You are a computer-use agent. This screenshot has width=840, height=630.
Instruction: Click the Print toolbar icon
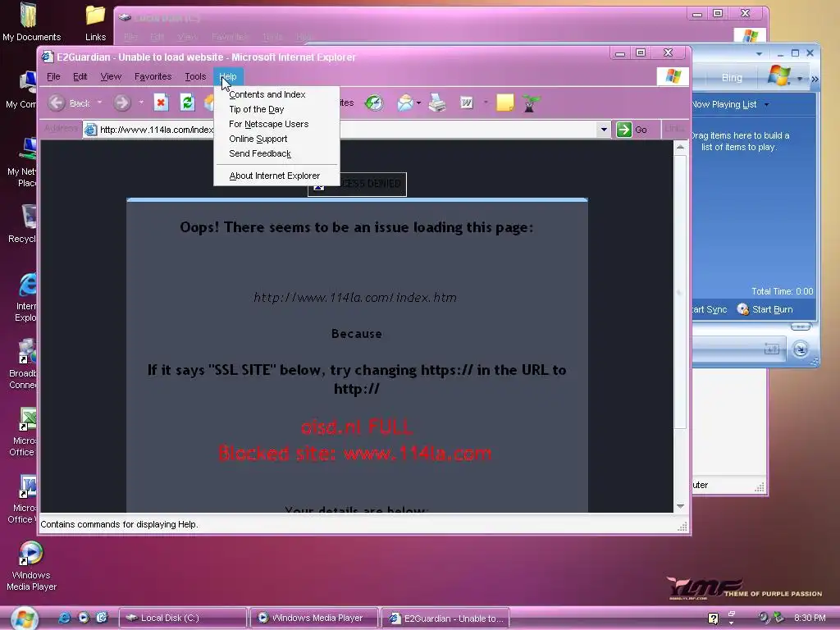click(437, 103)
